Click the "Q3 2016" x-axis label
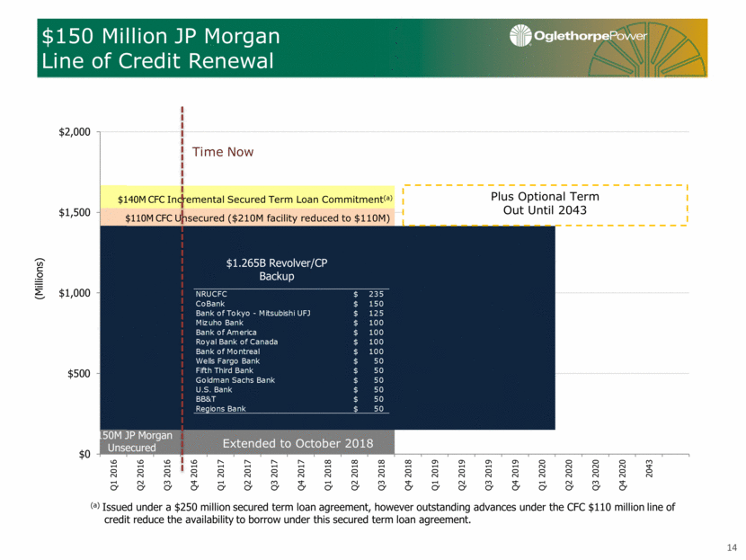The height and width of the screenshot is (560, 746). click(167, 475)
